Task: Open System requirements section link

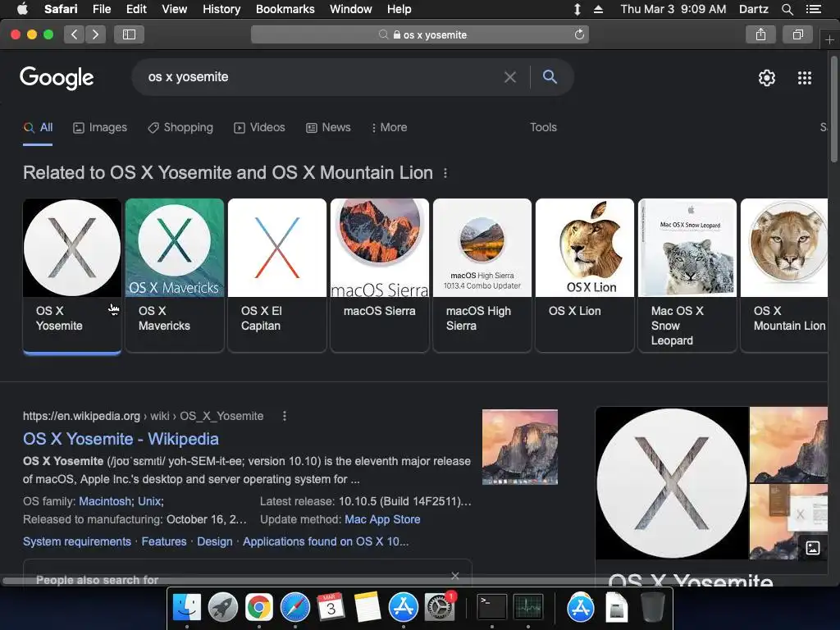Action: click(x=76, y=541)
